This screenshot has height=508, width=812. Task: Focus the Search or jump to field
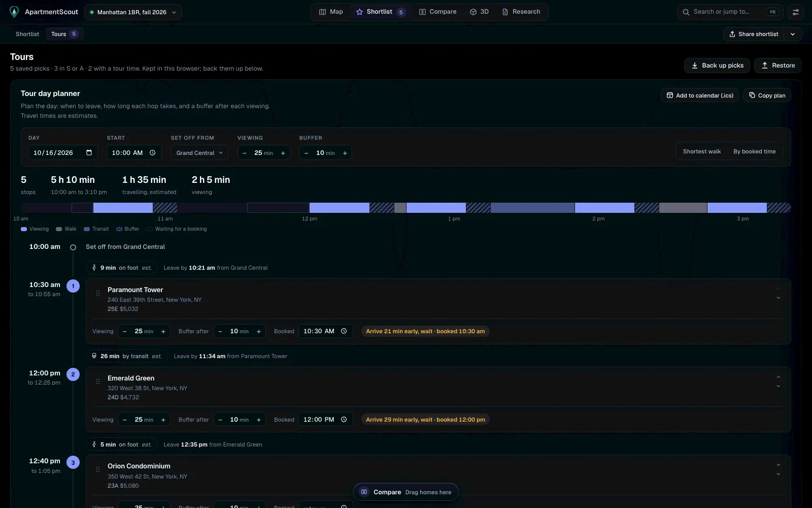(x=730, y=12)
